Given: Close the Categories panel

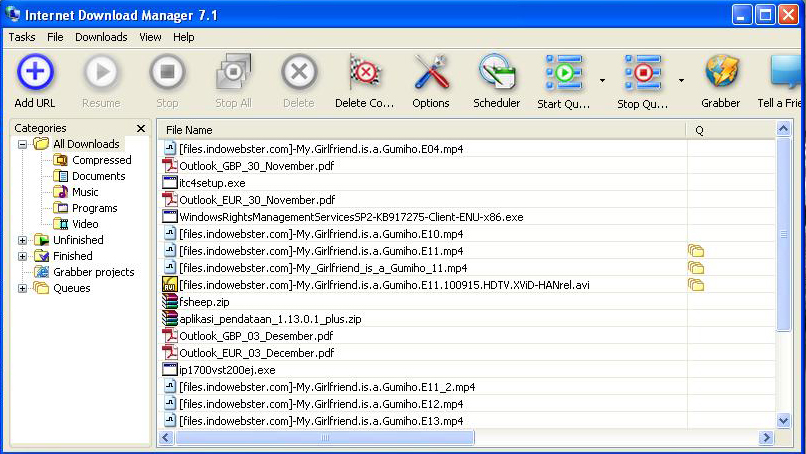Looking at the screenshot, I should tap(141, 128).
